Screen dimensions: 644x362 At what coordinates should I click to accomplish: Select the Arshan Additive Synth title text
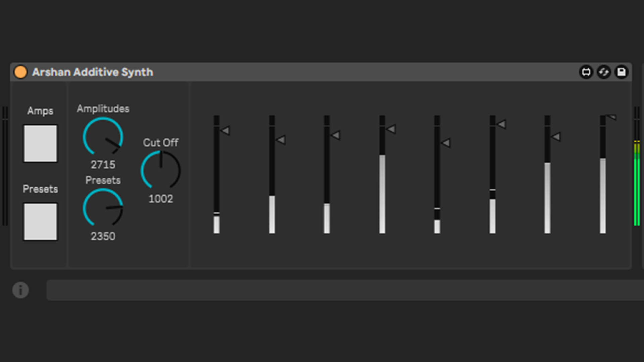coord(93,72)
